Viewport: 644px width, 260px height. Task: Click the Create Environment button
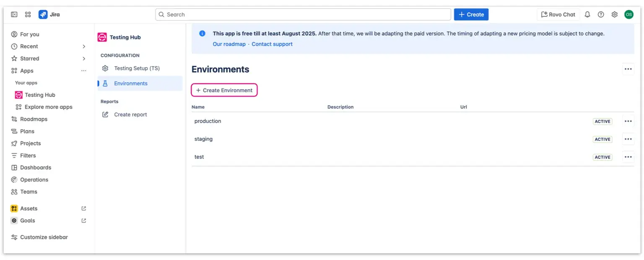[x=224, y=90]
